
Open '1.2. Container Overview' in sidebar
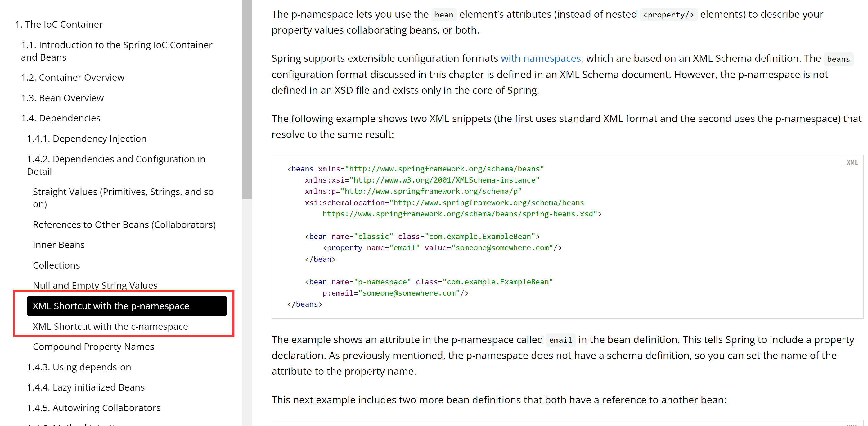(72, 78)
